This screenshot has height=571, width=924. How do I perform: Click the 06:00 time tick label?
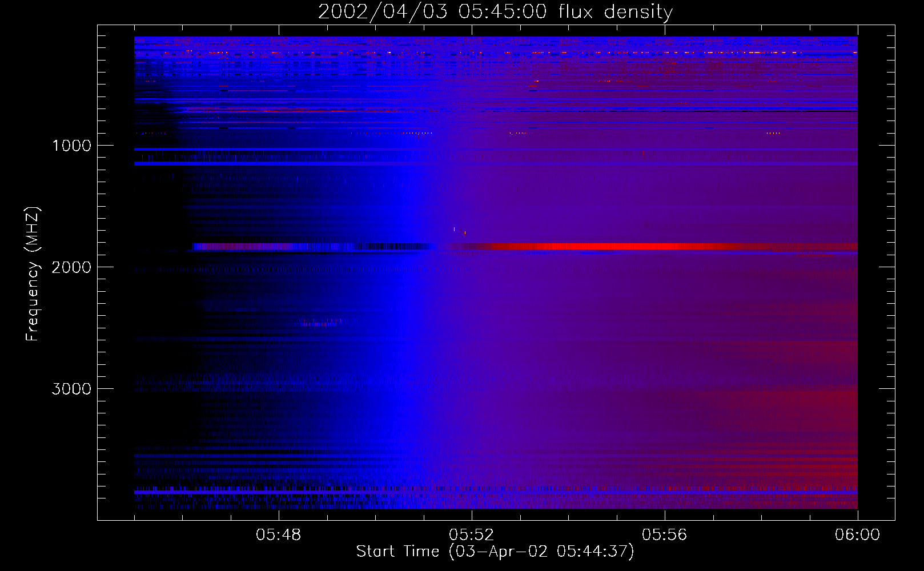pyautogui.click(x=857, y=535)
